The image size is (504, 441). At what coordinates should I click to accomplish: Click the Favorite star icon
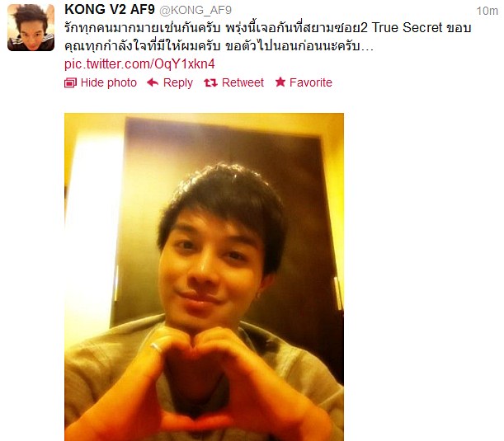(280, 82)
